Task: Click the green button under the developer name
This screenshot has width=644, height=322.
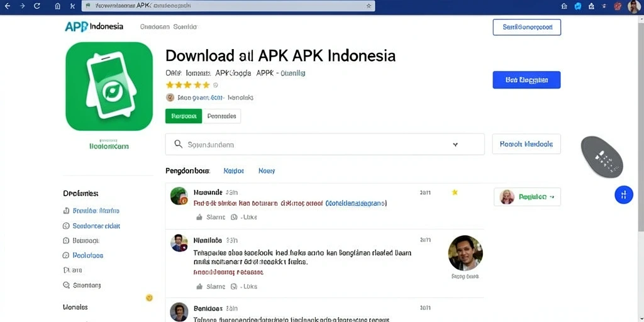Action: [184, 116]
